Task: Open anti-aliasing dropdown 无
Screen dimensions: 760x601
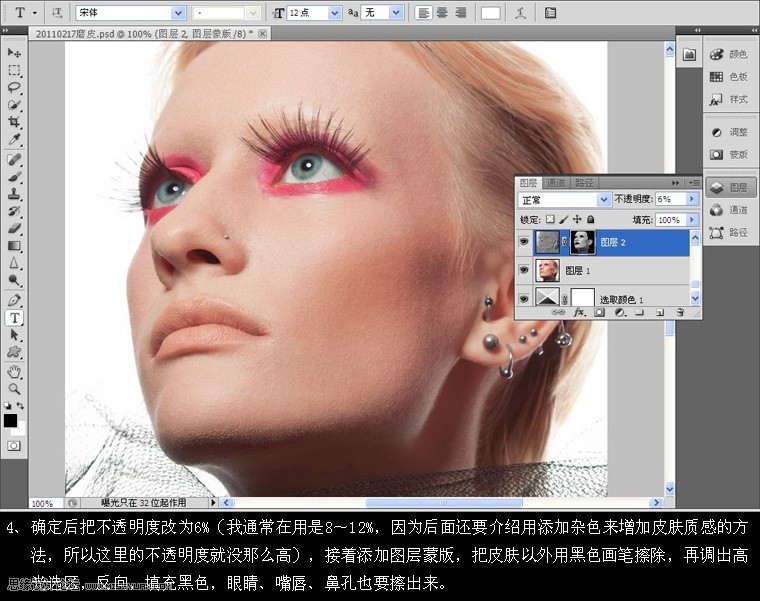Action: [396, 13]
